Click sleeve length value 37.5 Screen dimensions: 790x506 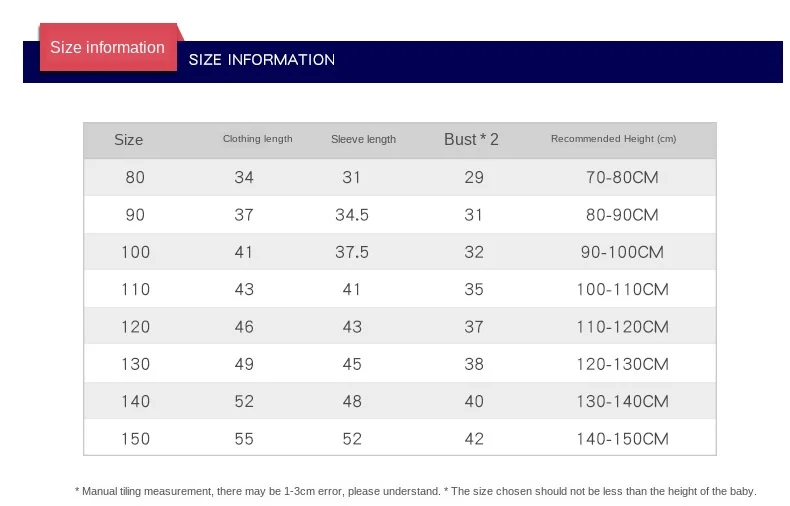tap(352, 252)
